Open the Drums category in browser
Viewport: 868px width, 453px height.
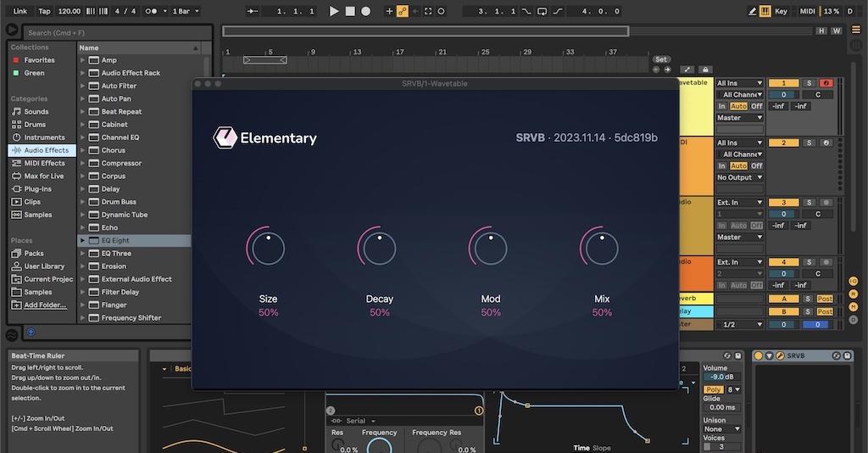pyautogui.click(x=35, y=125)
